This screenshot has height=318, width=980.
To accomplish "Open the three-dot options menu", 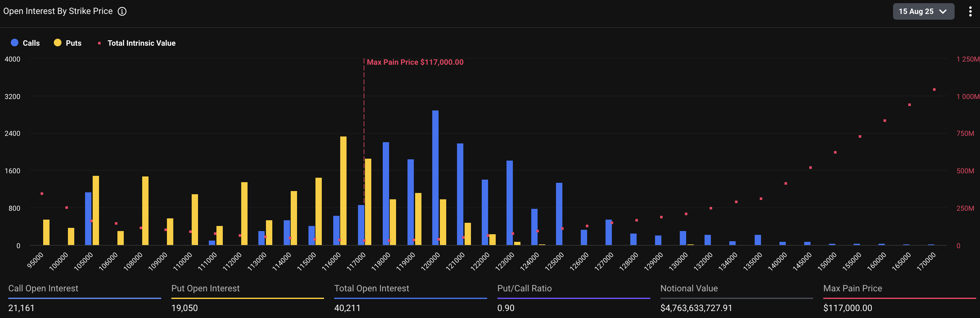I will click(970, 11).
